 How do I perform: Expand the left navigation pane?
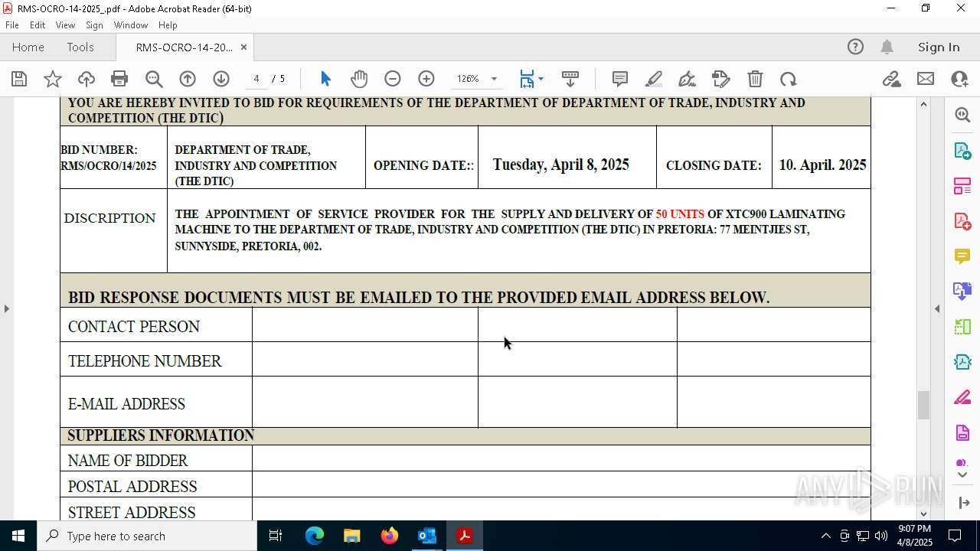click(6, 308)
